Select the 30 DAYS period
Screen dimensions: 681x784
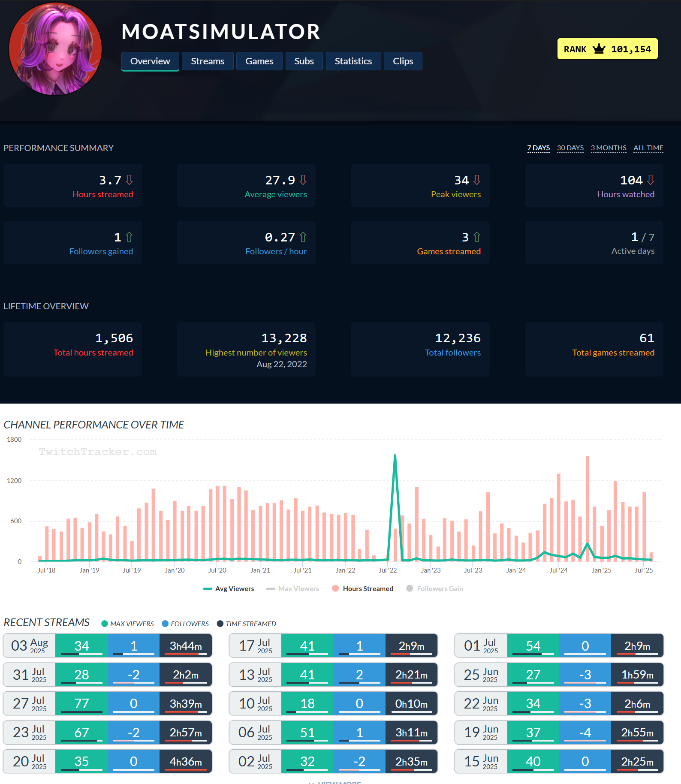coord(570,148)
